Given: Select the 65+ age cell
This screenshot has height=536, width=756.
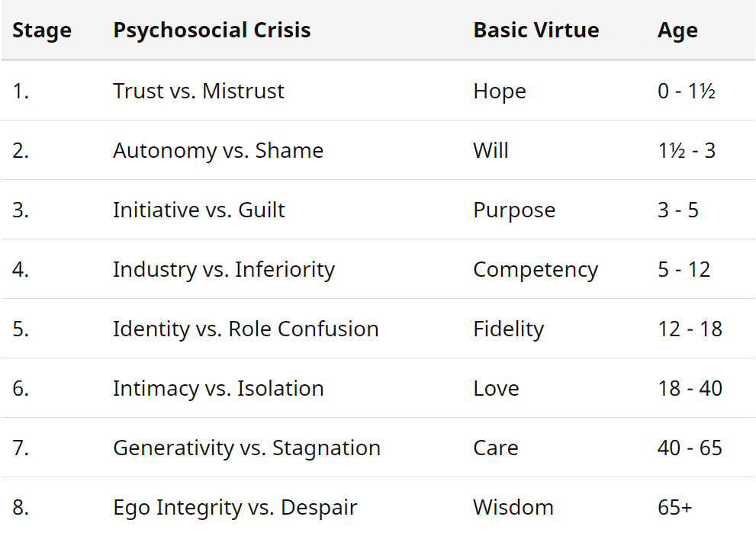Looking at the screenshot, I should tap(675, 508).
